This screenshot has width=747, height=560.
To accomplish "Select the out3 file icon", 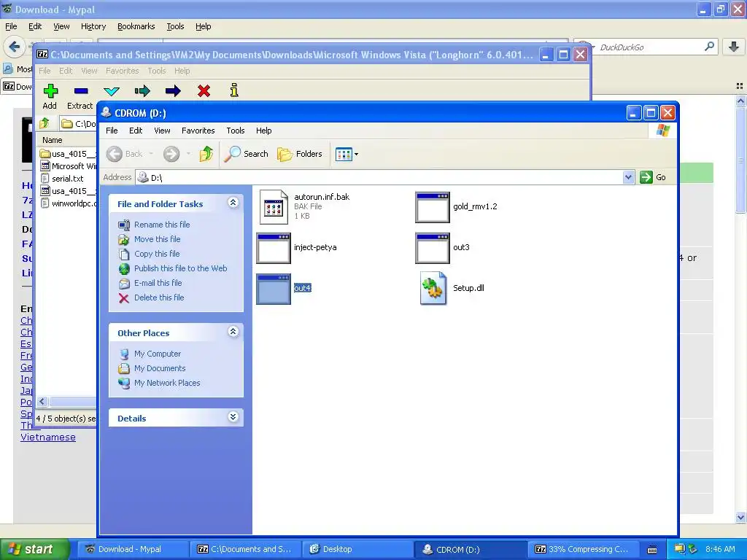I will (433, 248).
